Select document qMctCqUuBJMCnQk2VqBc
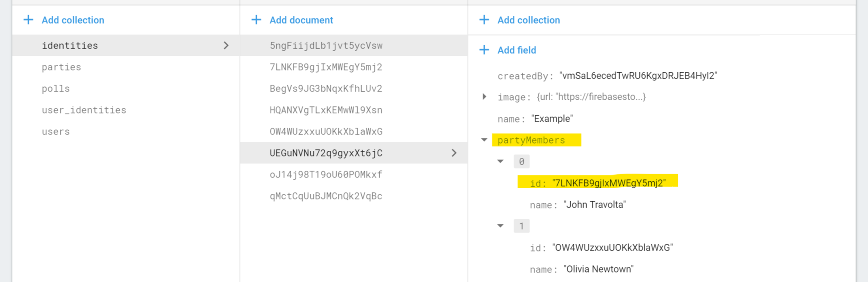The width and height of the screenshot is (868, 282). (x=326, y=196)
